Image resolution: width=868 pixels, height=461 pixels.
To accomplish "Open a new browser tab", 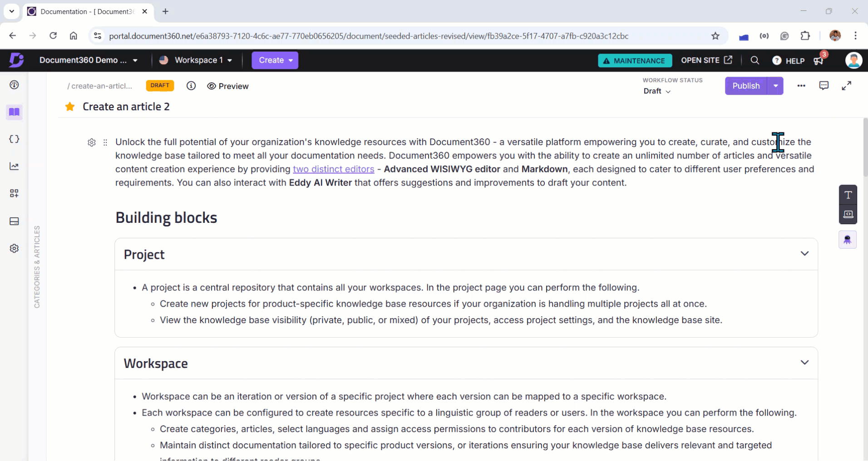I will 165,11.
